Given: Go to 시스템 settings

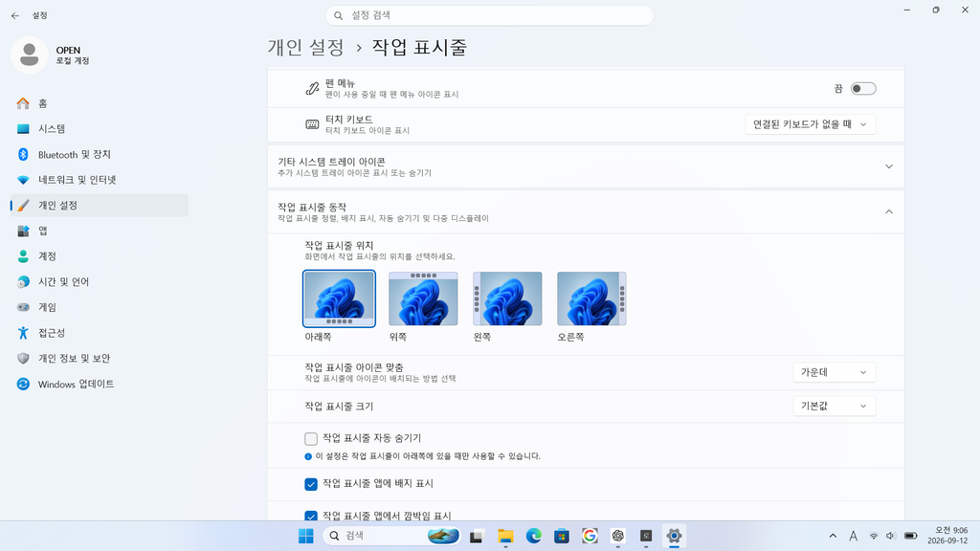Looking at the screenshot, I should tap(99, 129).
